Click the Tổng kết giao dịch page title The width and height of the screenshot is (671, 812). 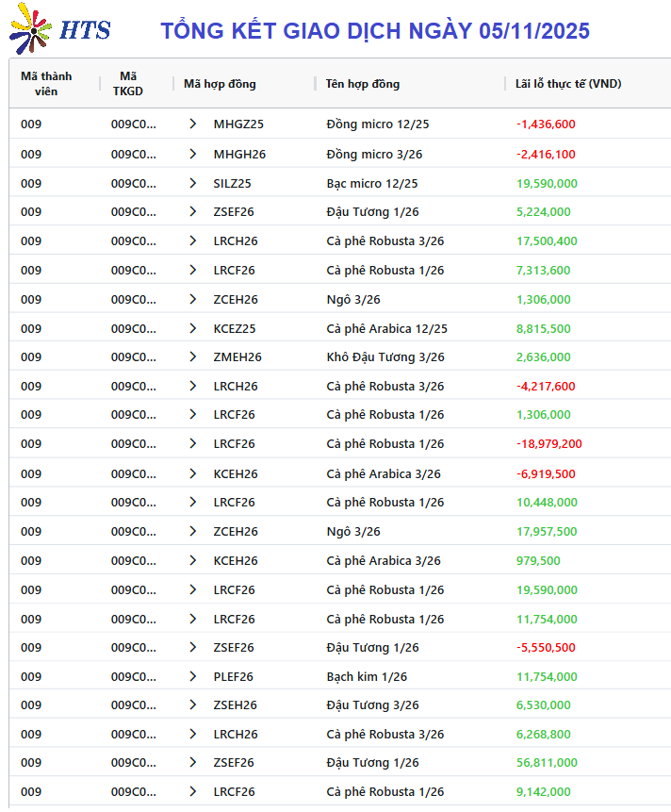pos(375,30)
